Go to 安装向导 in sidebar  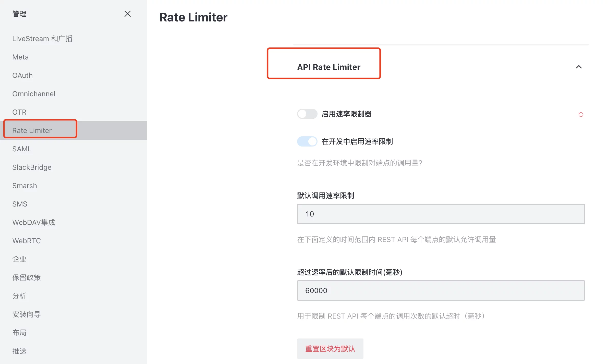[x=27, y=314]
